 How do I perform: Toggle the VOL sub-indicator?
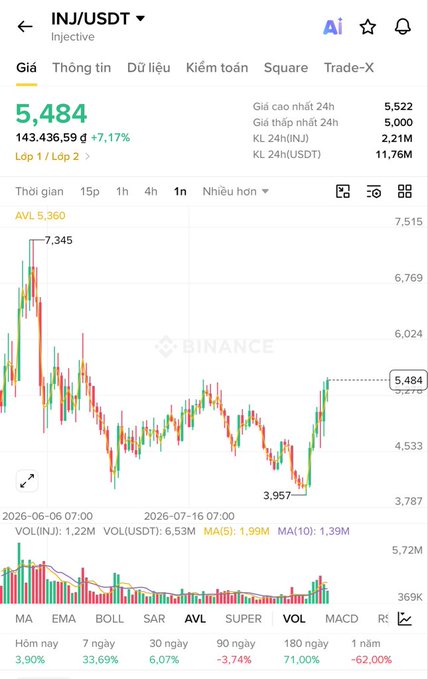tap(294, 619)
